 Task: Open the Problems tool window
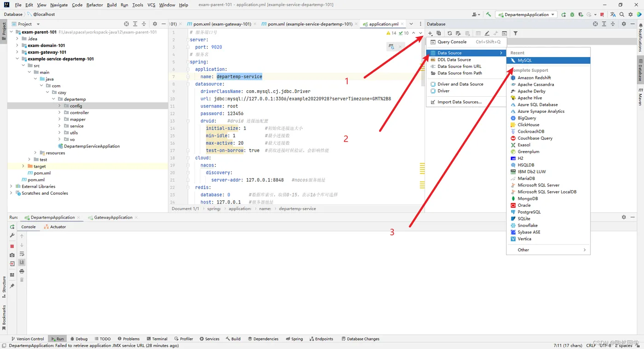[x=128, y=339]
